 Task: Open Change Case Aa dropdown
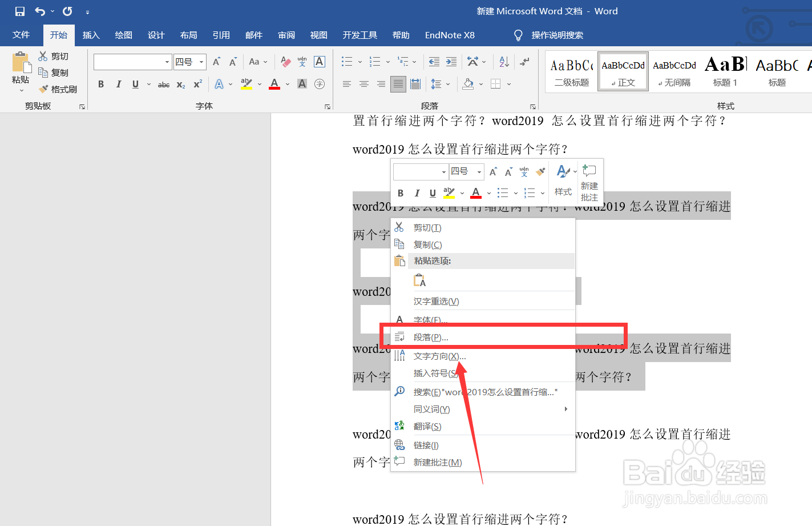pos(258,62)
